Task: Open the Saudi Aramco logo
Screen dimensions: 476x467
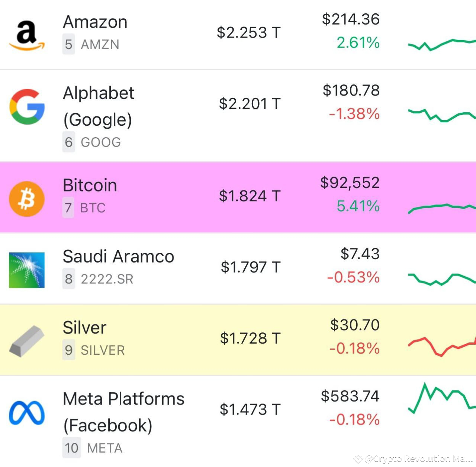Action: click(x=26, y=268)
